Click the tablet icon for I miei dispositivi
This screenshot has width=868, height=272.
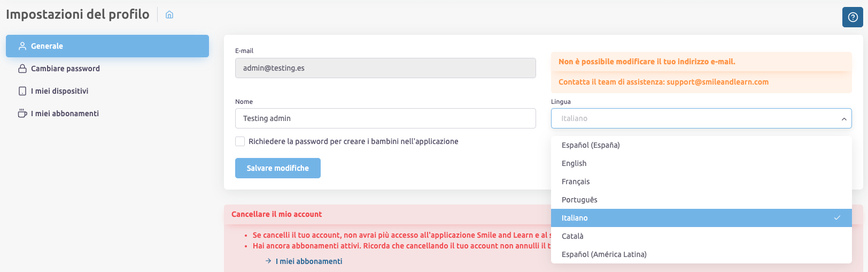(22, 91)
